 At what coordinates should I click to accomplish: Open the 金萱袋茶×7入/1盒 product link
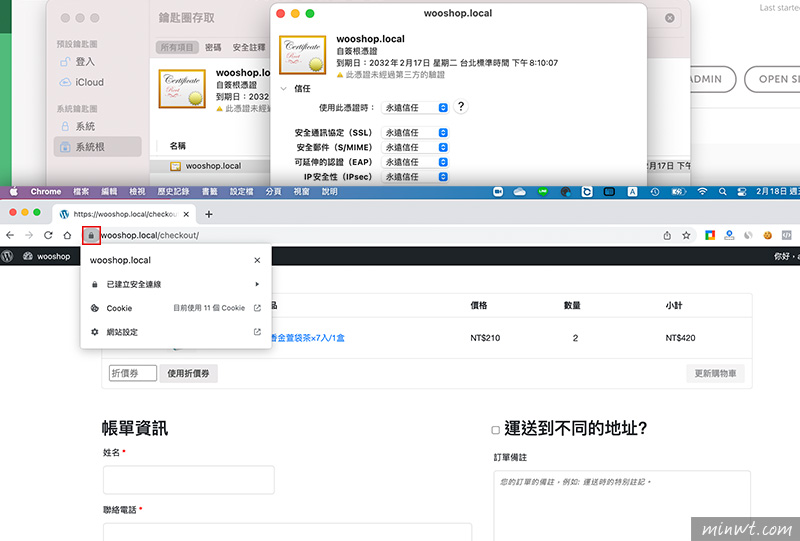click(x=307, y=338)
